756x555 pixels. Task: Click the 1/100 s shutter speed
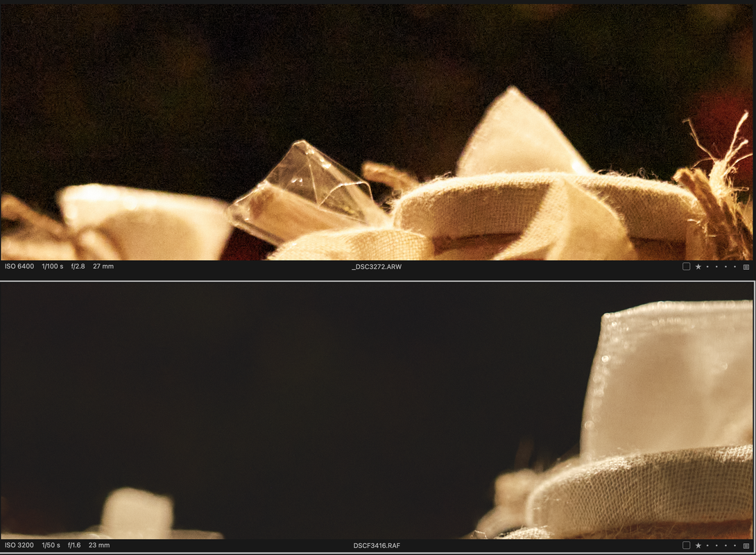tap(53, 266)
